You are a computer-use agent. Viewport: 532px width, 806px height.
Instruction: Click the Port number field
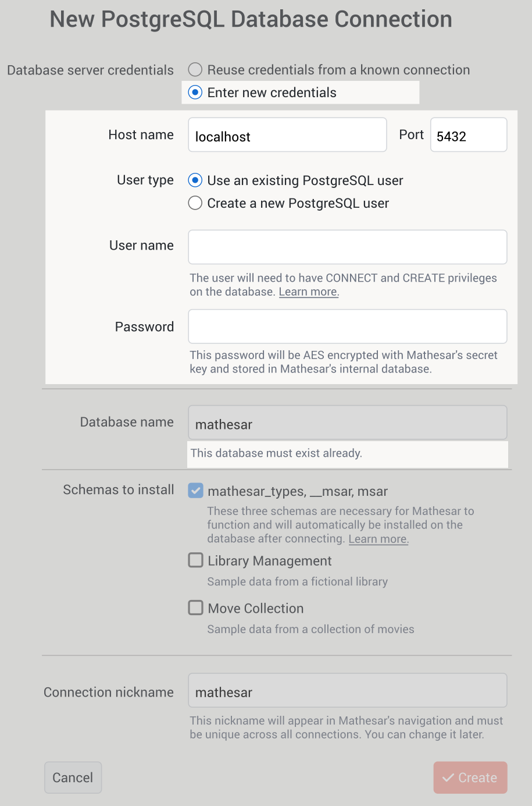pyautogui.click(x=469, y=135)
